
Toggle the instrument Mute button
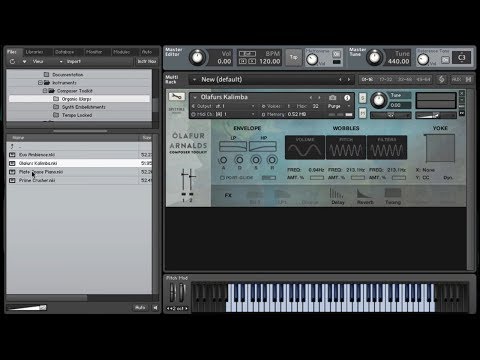(362, 113)
